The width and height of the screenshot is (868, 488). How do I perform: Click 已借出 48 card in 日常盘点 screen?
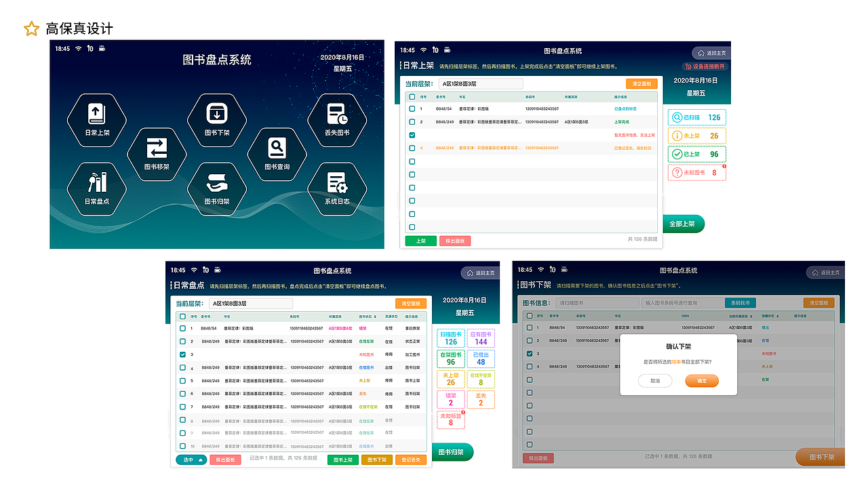coord(481,359)
